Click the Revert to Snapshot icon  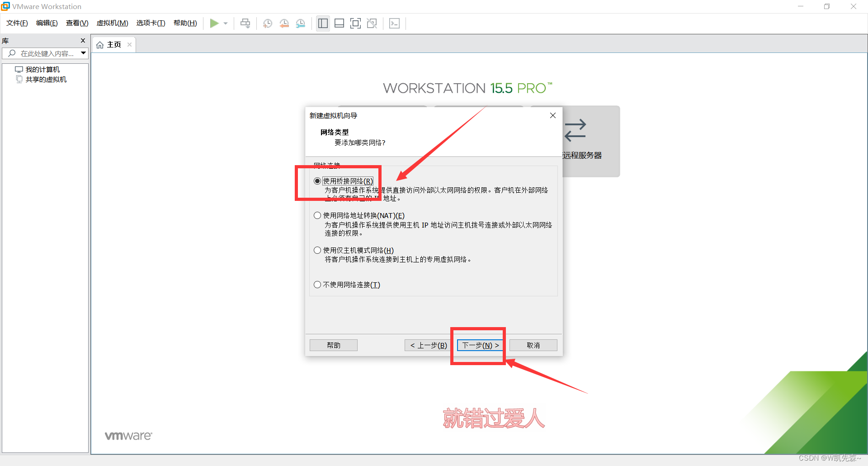[284, 23]
